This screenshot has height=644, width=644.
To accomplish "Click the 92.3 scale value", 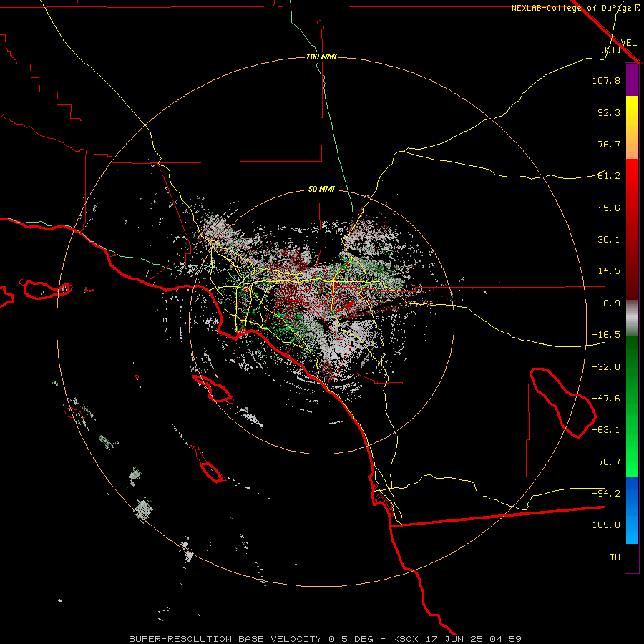I will coord(609,112).
